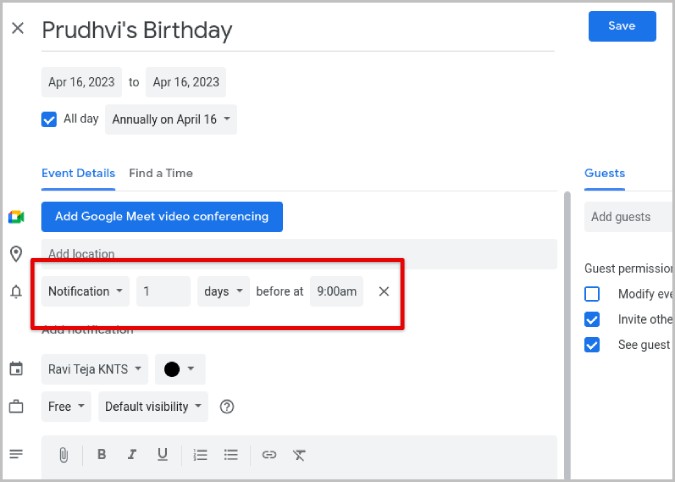This screenshot has width=675, height=482.
Task: Click the event details vertical scrollbar
Action: (567, 336)
